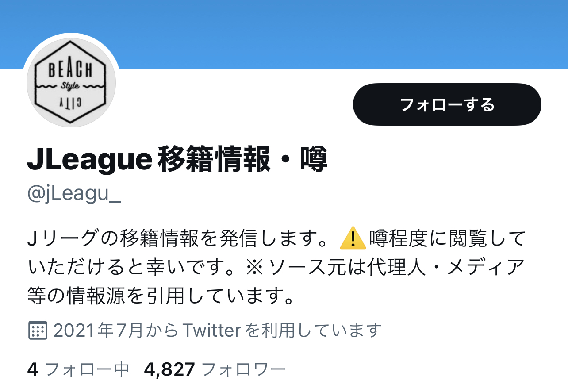Click the 2021年7月からTwitterを利用しています join date text
Viewport: 568px width, 392px height.
(218, 330)
